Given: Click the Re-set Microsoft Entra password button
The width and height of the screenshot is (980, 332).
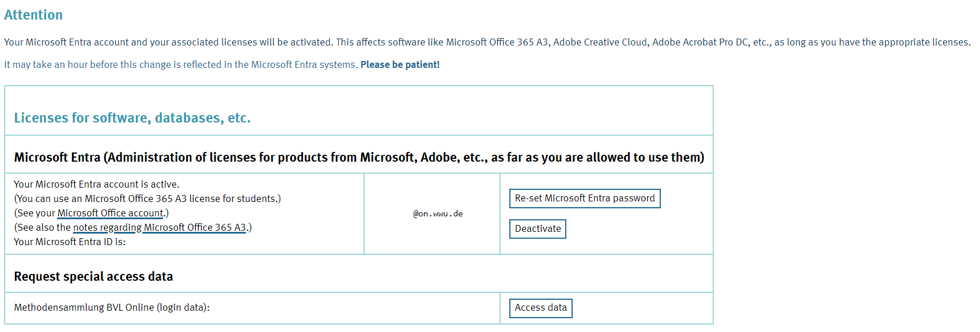Looking at the screenshot, I should point(584,199).
